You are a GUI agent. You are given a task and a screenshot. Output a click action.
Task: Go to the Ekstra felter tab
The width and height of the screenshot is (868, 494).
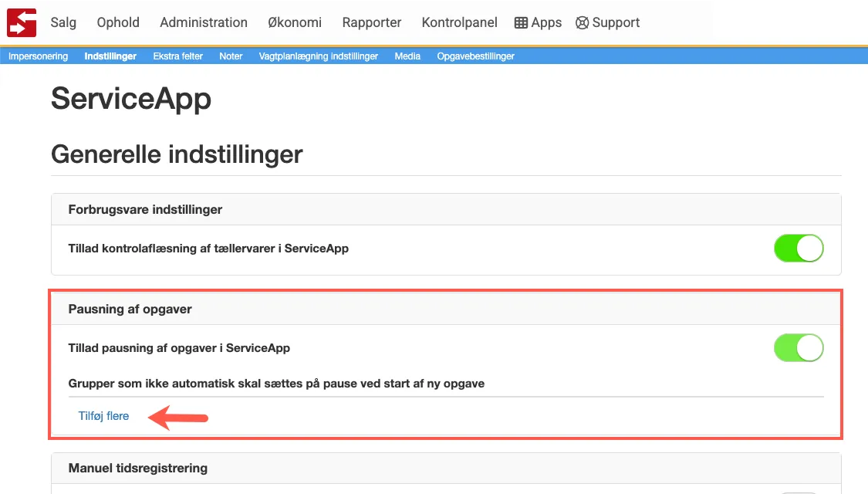point(177,56)
